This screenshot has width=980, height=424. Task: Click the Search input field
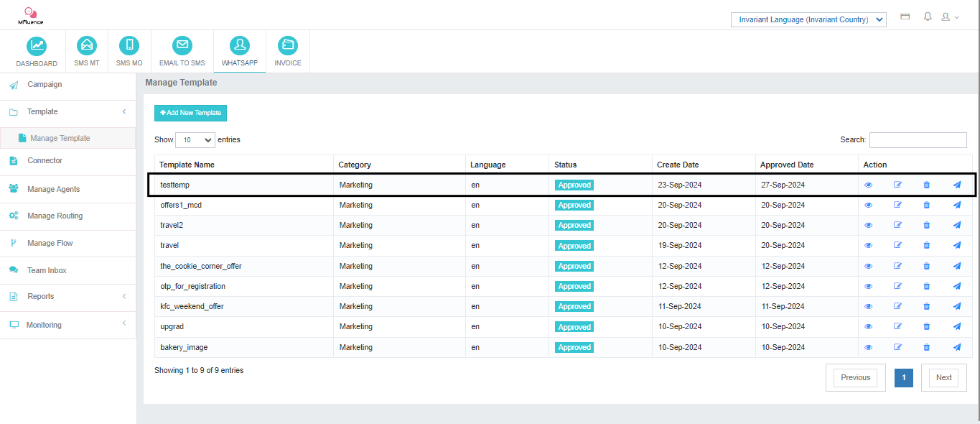pyautogui.click(x=918, y=140)
